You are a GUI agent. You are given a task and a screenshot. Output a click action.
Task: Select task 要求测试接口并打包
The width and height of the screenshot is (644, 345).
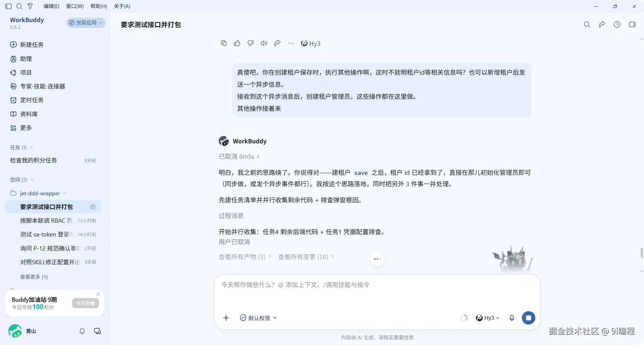(53, 207)
